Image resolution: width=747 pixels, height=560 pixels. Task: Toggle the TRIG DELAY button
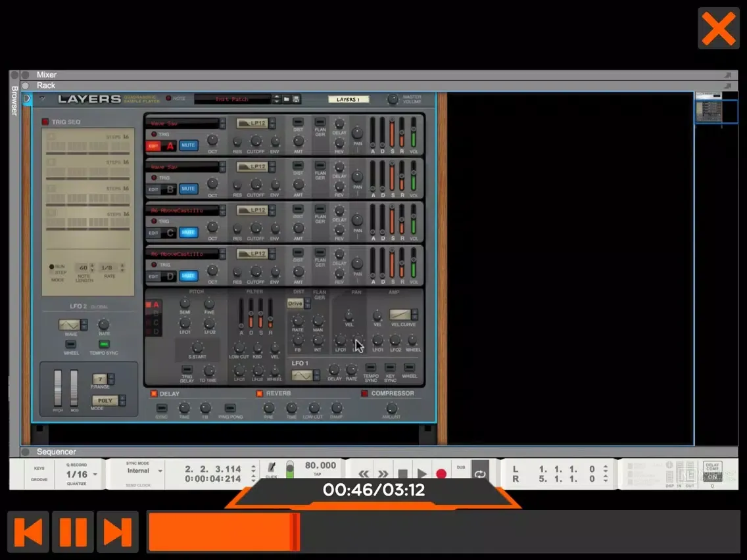pyautogui.click(x=187, y=369)
